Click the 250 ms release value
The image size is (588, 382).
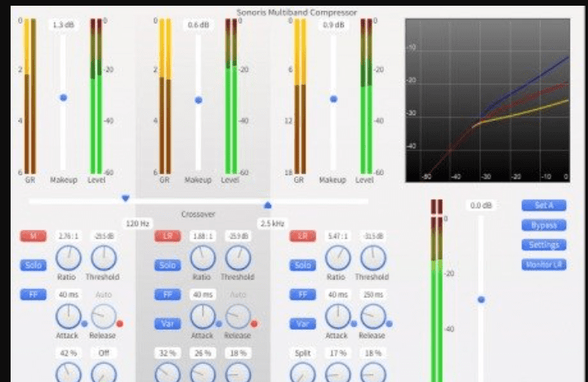pyautogui.click(x=373, y=295)
